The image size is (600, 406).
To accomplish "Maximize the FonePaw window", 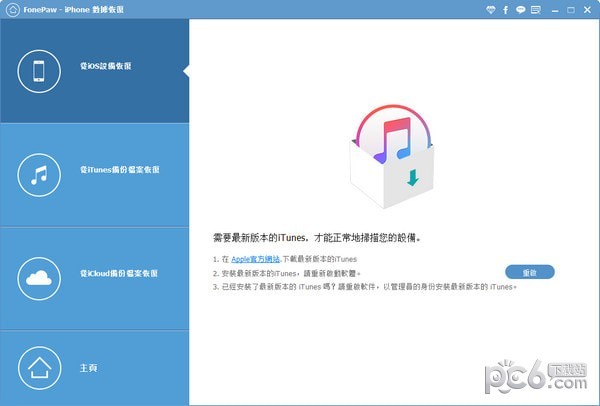I will (571, 10).
